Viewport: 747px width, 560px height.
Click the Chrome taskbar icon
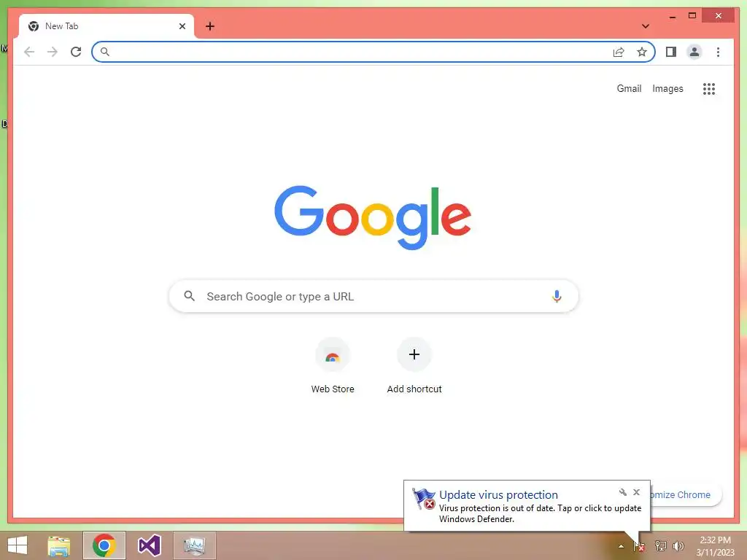coord(104,545)
